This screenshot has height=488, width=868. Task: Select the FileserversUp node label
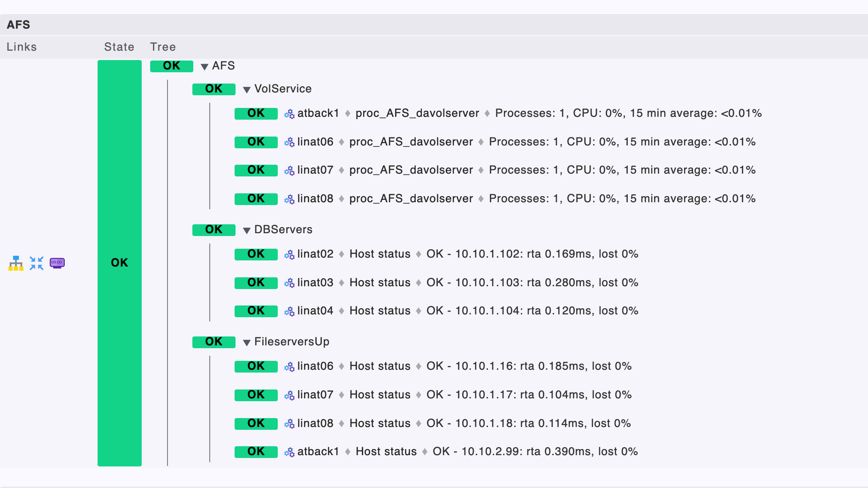pos(291,342)
